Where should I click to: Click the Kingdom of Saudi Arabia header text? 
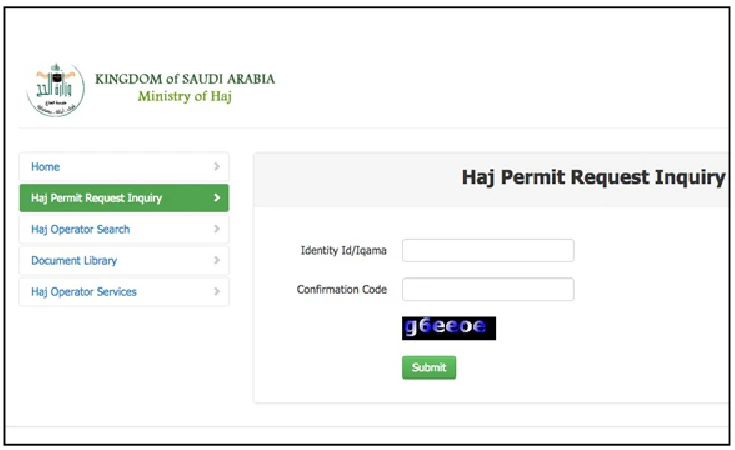pos(185,79)
